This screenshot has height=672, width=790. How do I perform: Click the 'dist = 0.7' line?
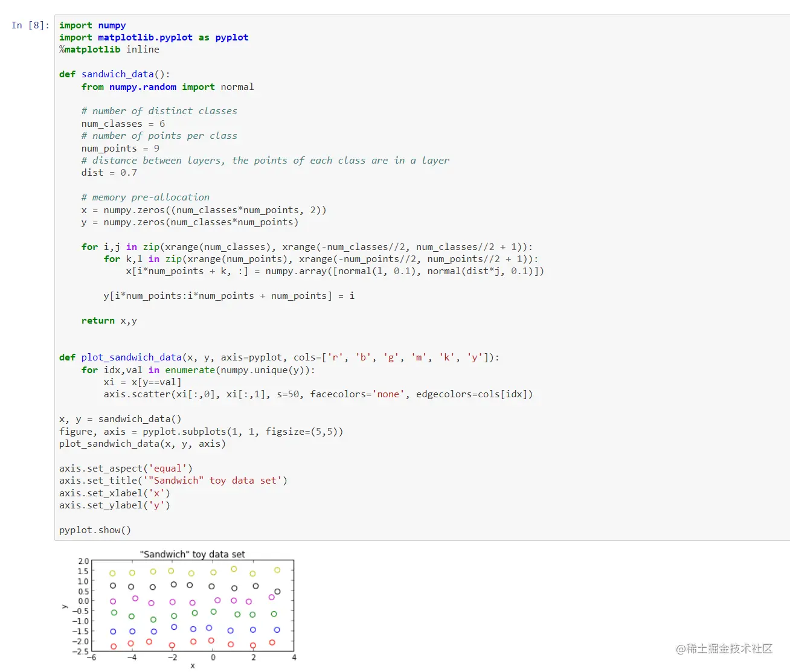(x=109, y=173)
